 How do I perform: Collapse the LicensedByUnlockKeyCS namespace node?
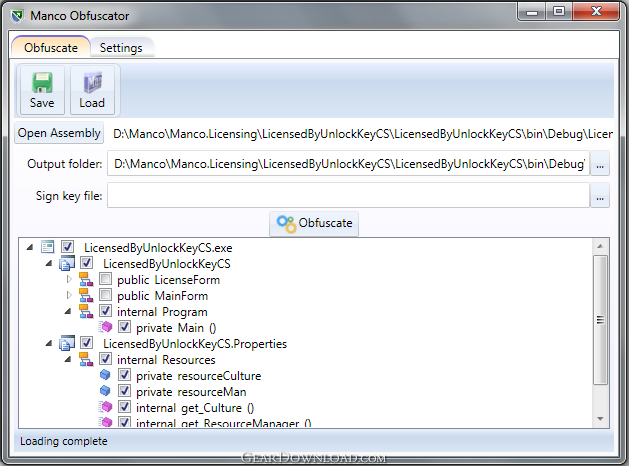(x=49, y=263)
